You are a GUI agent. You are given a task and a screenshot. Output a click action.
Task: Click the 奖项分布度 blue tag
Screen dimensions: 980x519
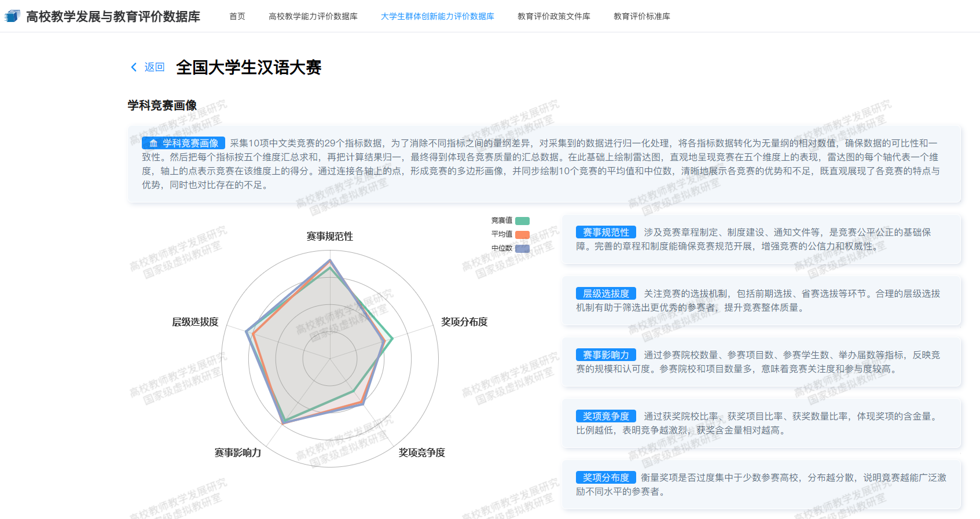point(606,477)
